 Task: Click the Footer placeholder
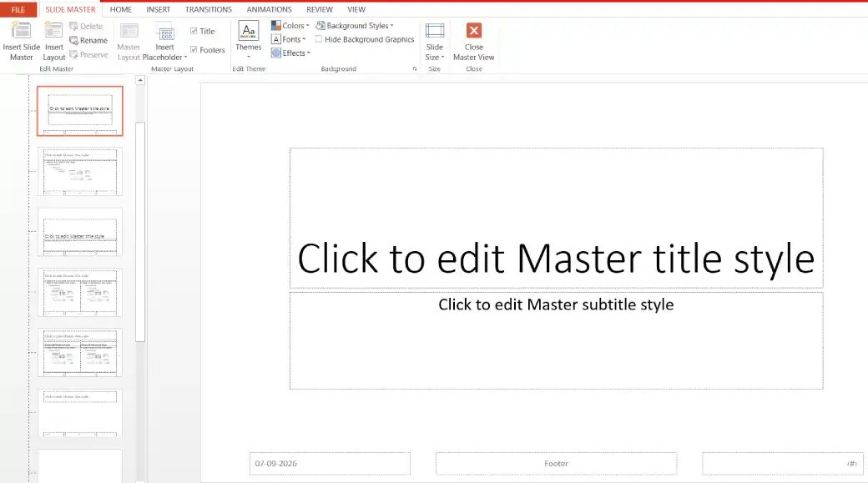(557, 464)
